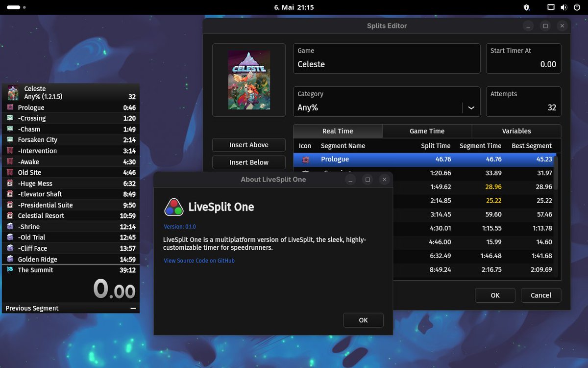The width and height of the screenshot is (588, 368).
Task: Click the segment time 1:46.48
Action: [490, 256]
